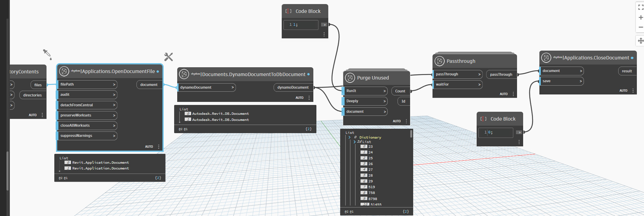The width and height of the screenshot is (644, 216).
Task: Click the value 8798 in the Id list
Action: click(373, 199)
